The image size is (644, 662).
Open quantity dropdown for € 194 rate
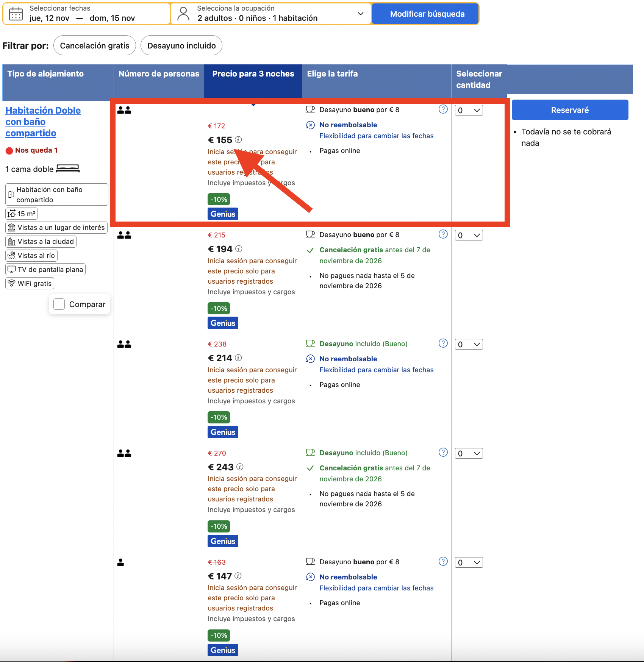469,235
